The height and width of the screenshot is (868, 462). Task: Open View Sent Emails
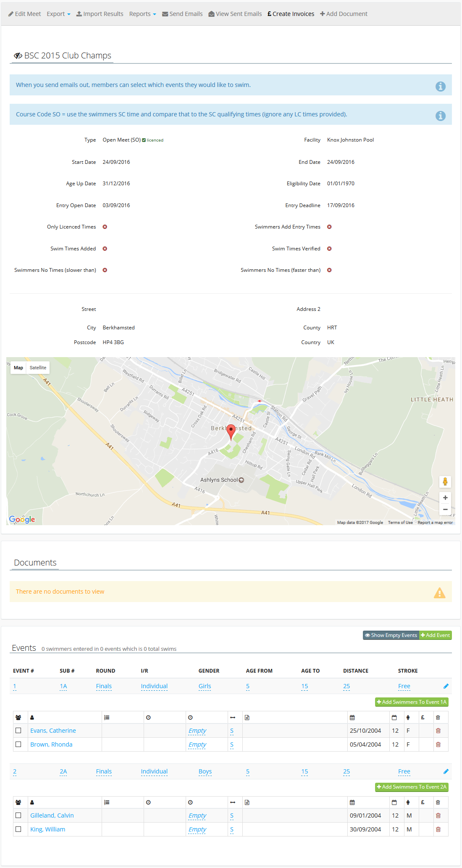[235, 14]
